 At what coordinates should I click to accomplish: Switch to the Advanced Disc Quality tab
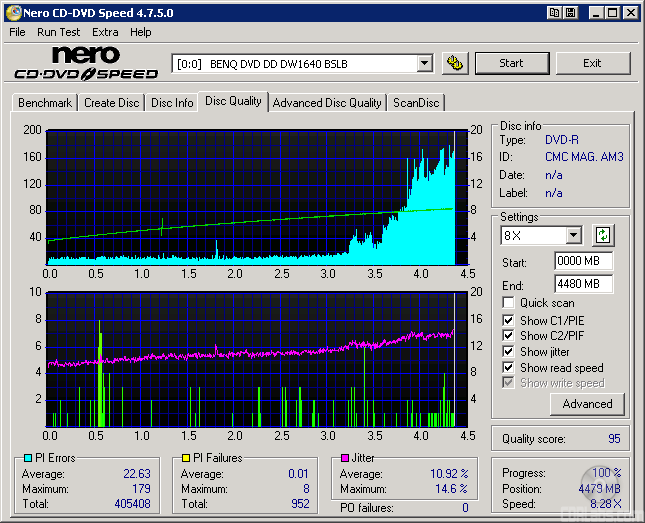pos(327,102)
